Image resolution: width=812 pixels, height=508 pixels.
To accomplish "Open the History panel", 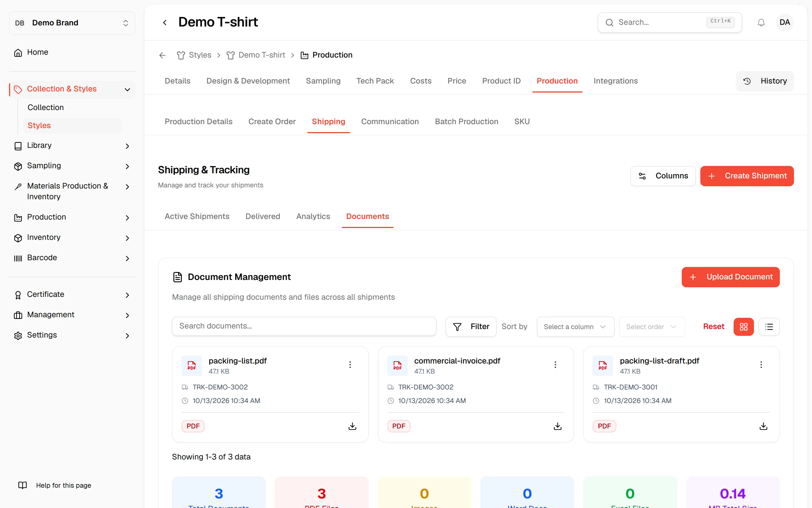I will coord(765,81).
